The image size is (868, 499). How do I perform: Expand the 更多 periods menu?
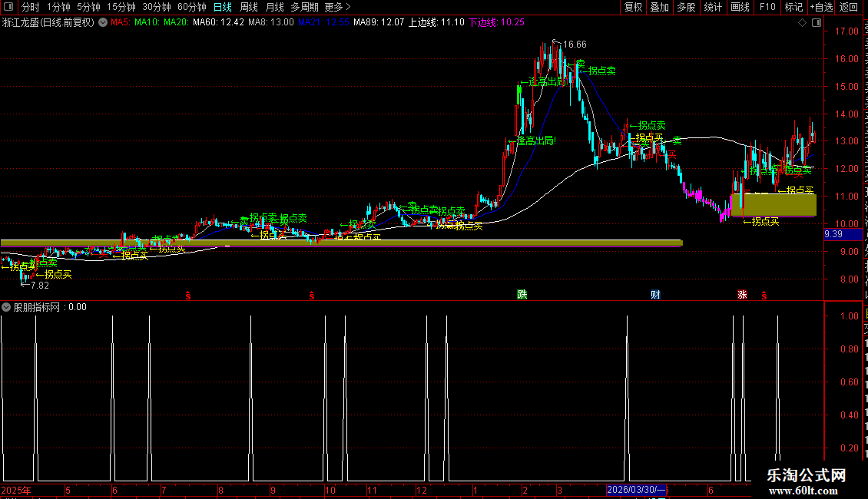click(x=337, y=7)
